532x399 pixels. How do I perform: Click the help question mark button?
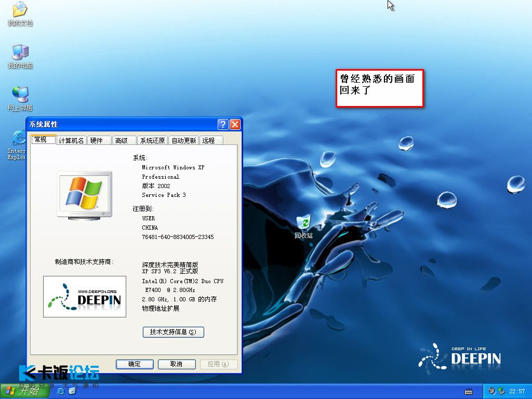[223, 125]
